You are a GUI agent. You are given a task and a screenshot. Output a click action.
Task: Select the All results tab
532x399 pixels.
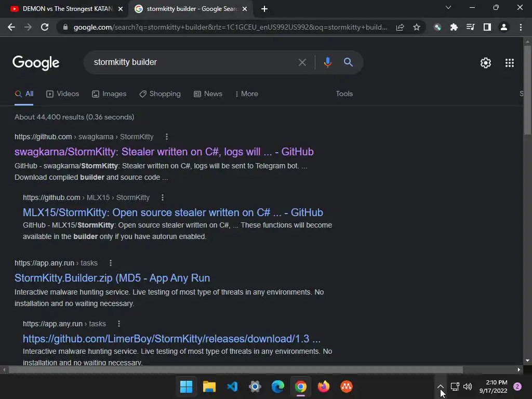24,94
